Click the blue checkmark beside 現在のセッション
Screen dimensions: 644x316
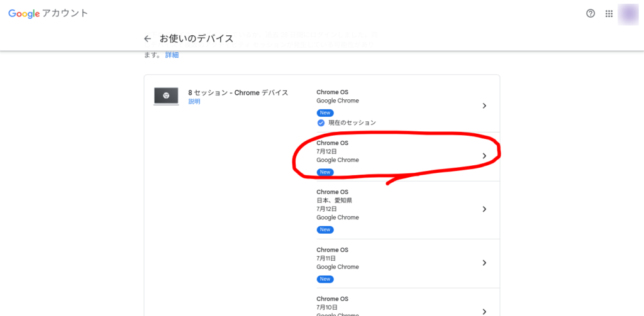321,123
